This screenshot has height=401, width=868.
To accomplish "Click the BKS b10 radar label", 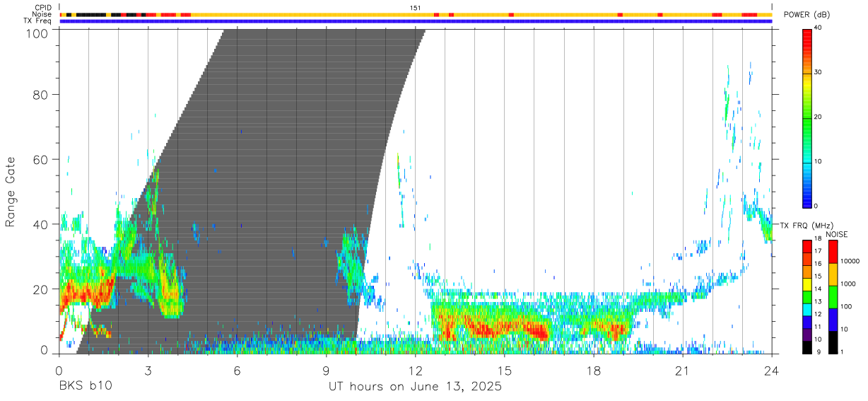I will click(x=85, y=387).
